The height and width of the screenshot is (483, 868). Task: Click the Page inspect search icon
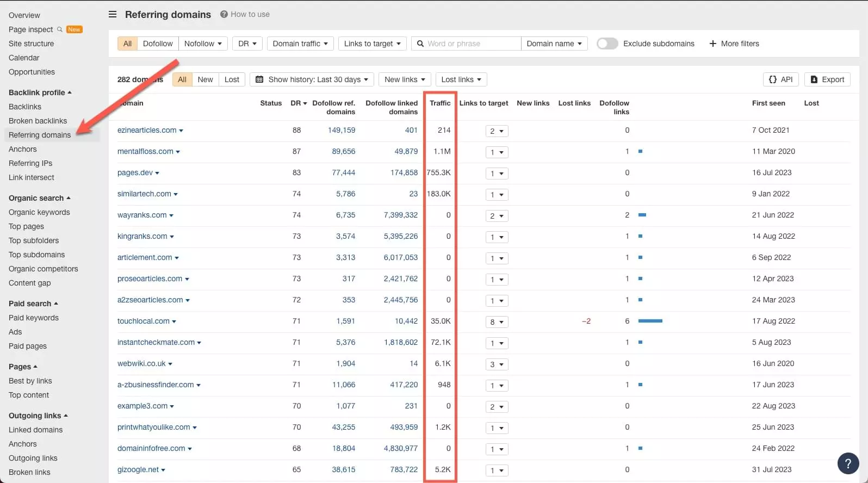pos(60,29)
